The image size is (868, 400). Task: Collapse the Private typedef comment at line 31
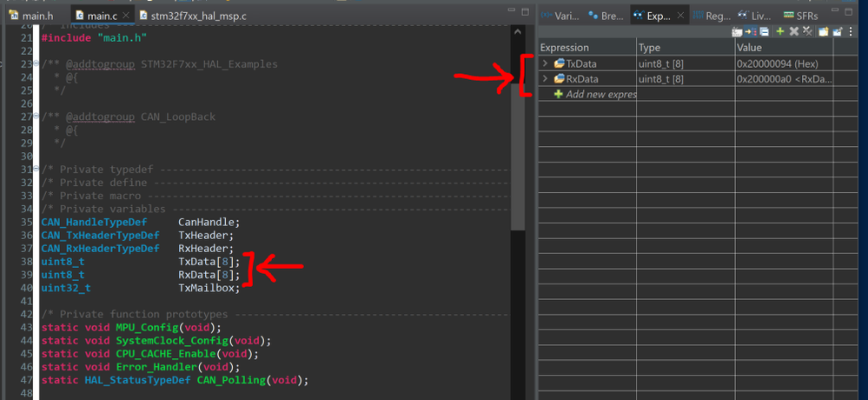(36, 169)
